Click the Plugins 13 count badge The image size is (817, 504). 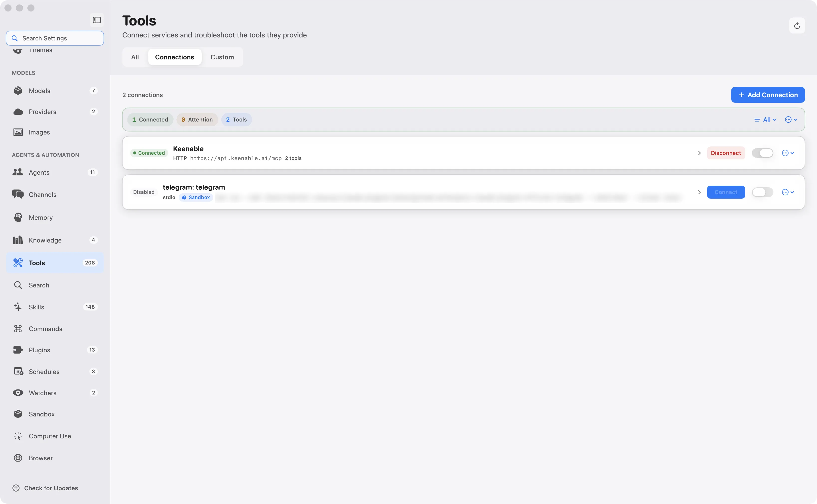92,350
